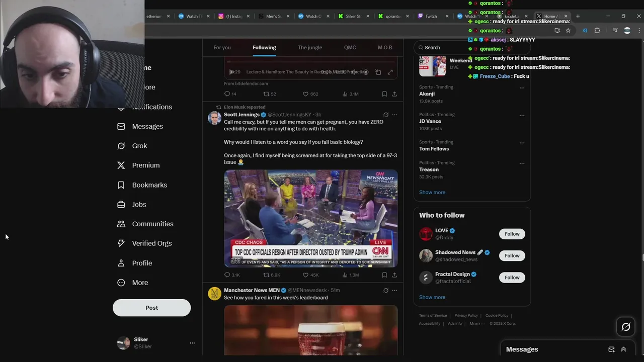Screen dimensions: 644x362
Task: Open account options next to Sliker
Action: click(x=192, y=343)
